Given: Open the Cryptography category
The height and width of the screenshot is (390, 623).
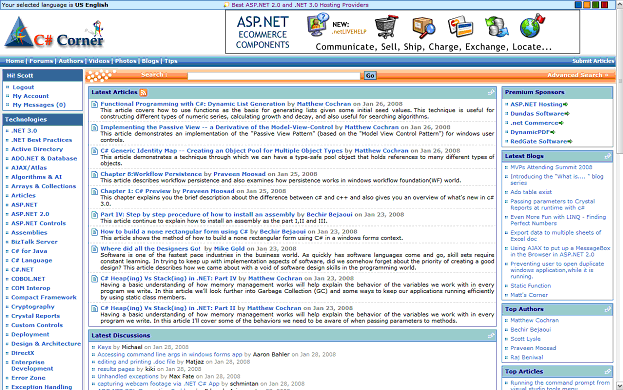Looking at the screenshot, I should 33,307.
